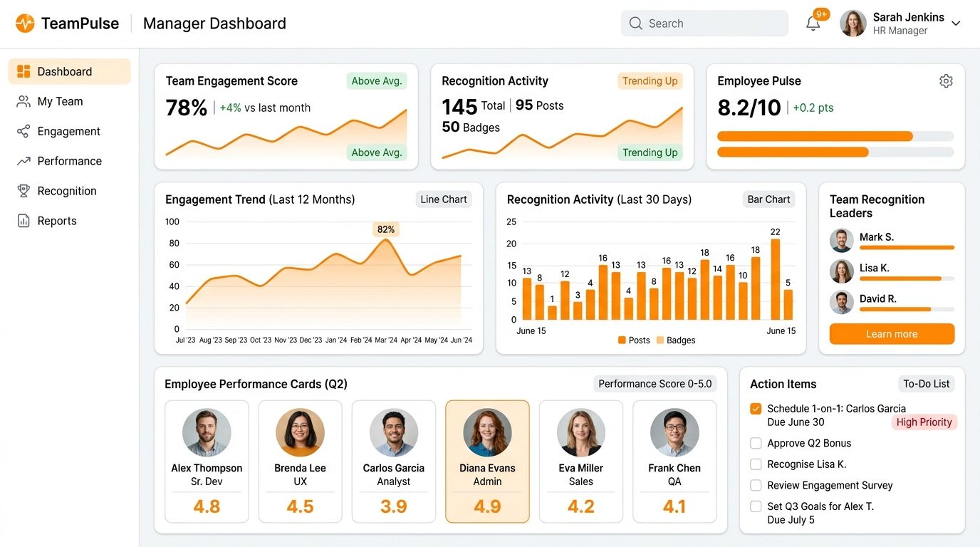980x547 pixels.
Task: Click the 9+ notification badge
Action: coord(821,14)
